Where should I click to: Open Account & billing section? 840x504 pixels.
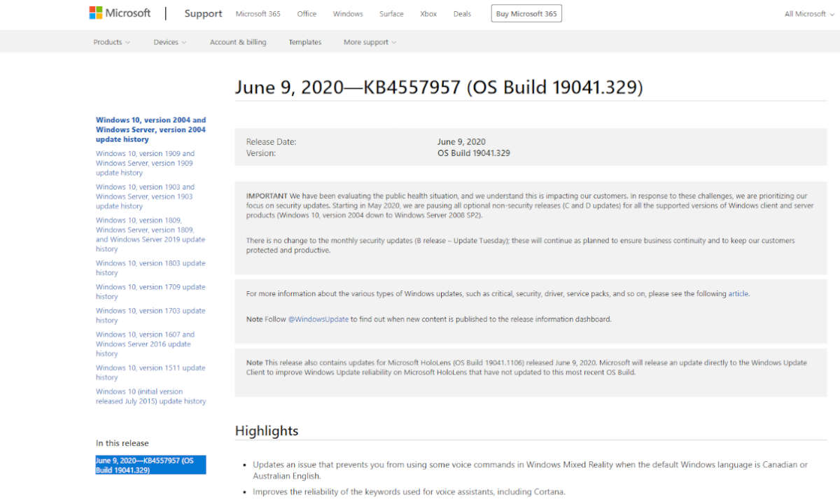238,42
